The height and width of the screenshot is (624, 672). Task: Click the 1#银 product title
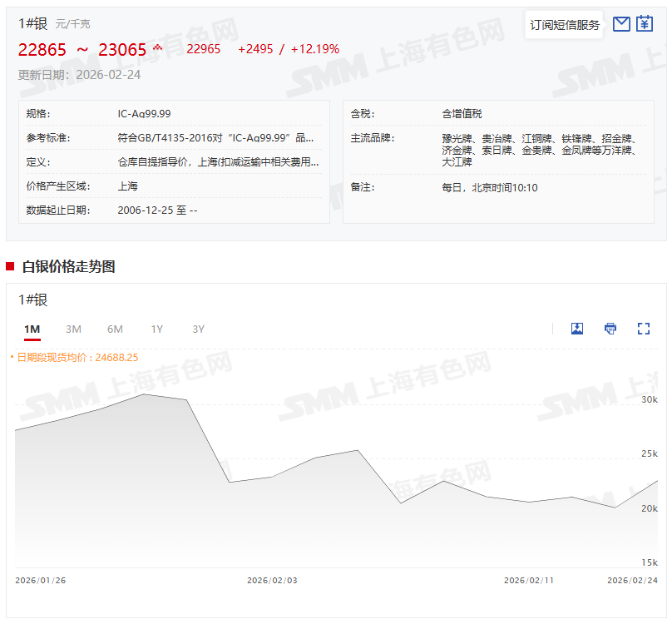pos(33,23)
